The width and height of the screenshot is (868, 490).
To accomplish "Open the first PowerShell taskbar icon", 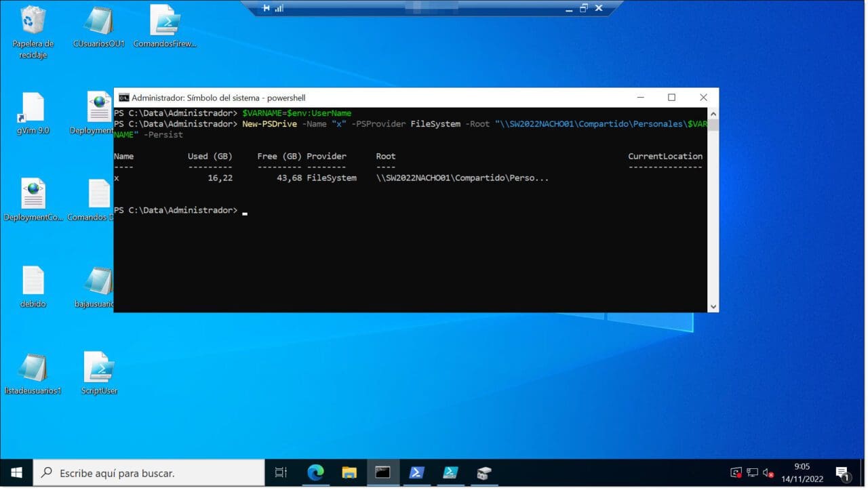I will [416, 473].
